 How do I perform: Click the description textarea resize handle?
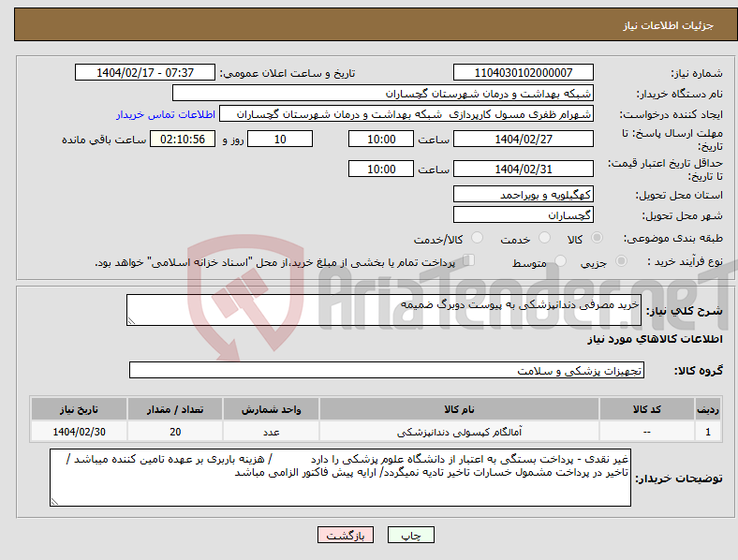click(x=131, y=321)
